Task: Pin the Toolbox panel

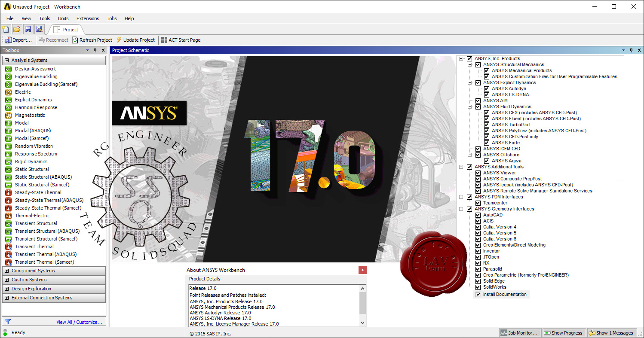Action: pyautogui.click(x=95, y=50)
